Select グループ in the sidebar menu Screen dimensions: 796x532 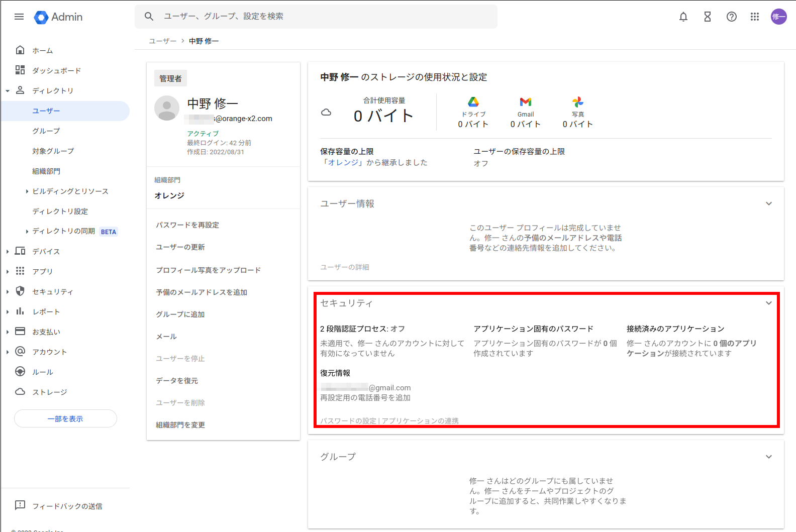[x=46, y=131]
